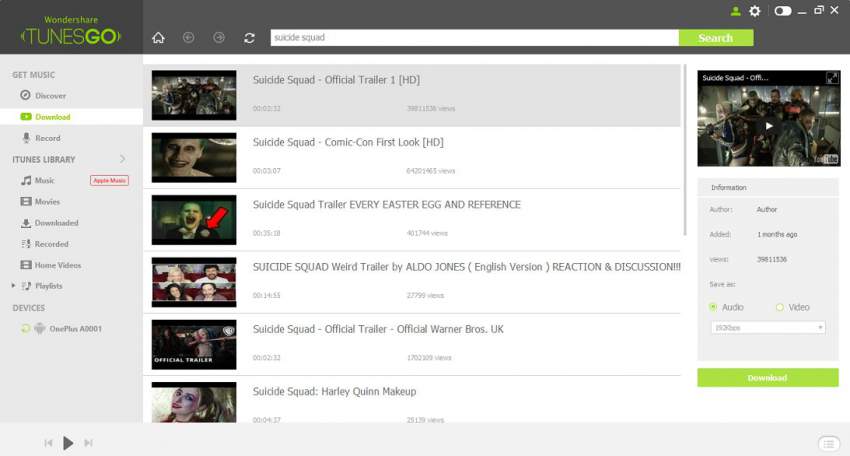Click the Home Videos film icon
Screen dimensions: 850x456
coord(26,265)
